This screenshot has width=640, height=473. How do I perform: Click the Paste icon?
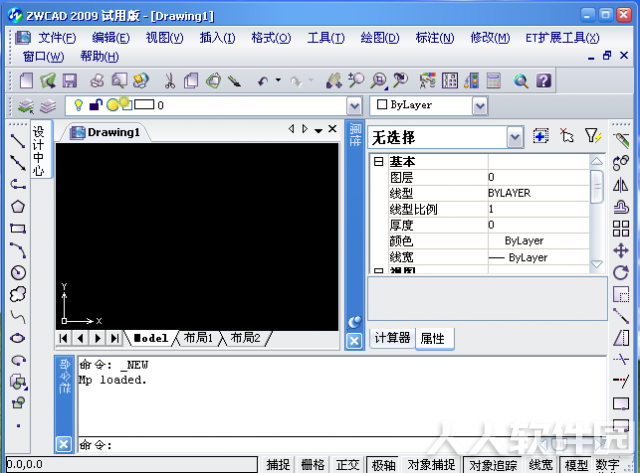(x=213, y=80)
